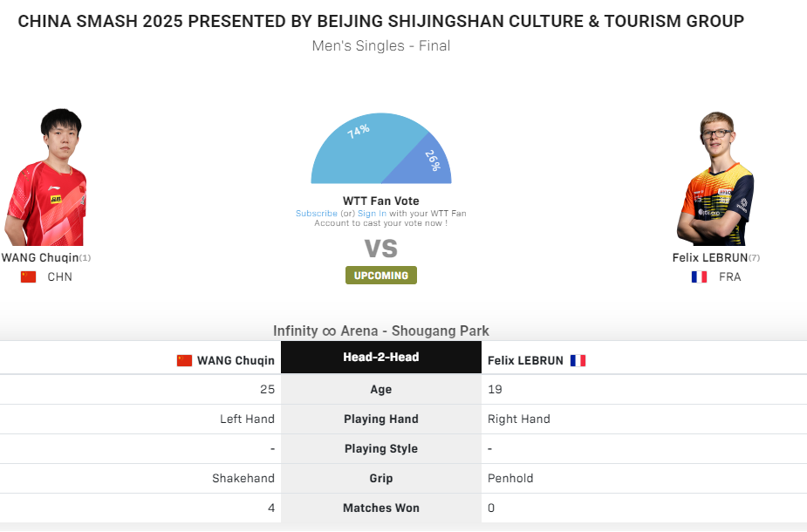
Task: Click WANG Chuqin name below his photo
Action: pos(40,257)
